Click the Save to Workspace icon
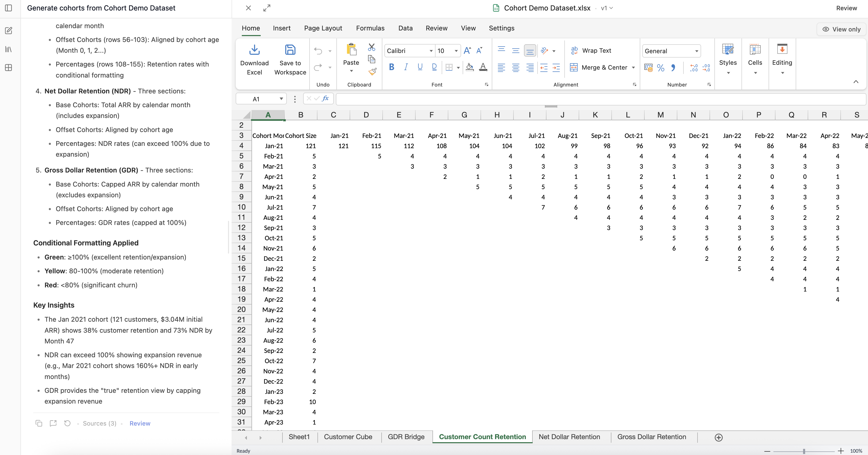The width and height of the screenshot is (868, 455). (290, 50)
